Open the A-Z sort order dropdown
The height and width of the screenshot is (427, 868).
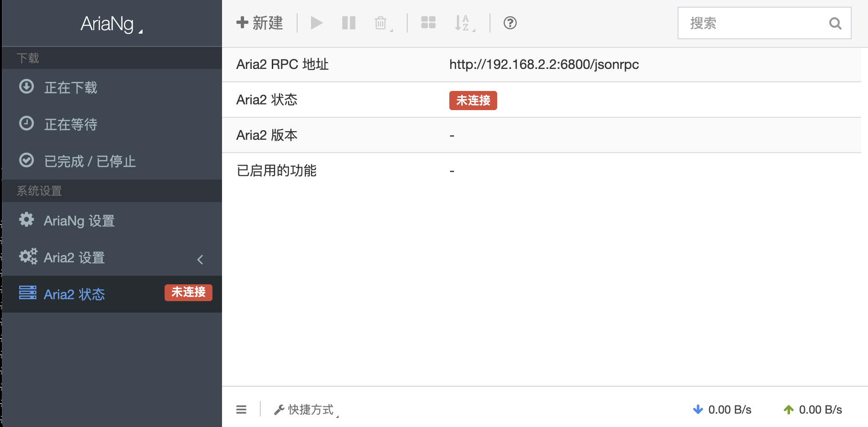[465, 23]
